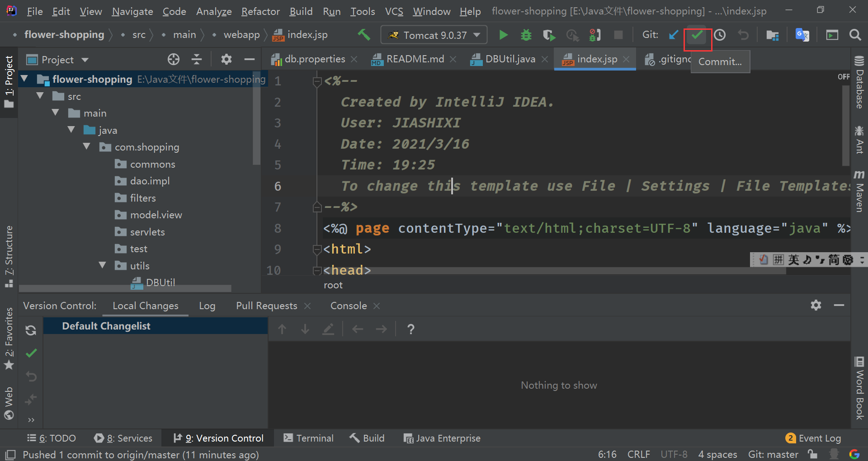Open the 6: TODO tool window

coord(52,438)
